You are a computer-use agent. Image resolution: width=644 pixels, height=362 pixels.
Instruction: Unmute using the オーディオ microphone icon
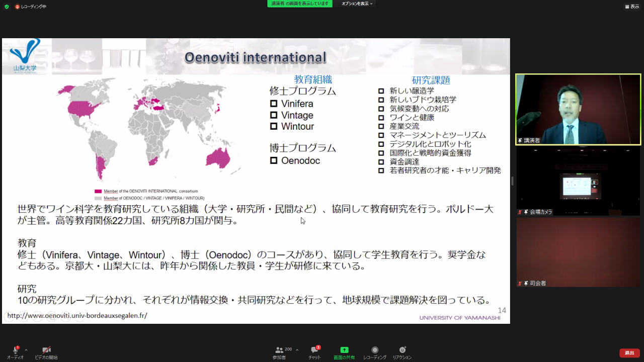tap(15, 350)
